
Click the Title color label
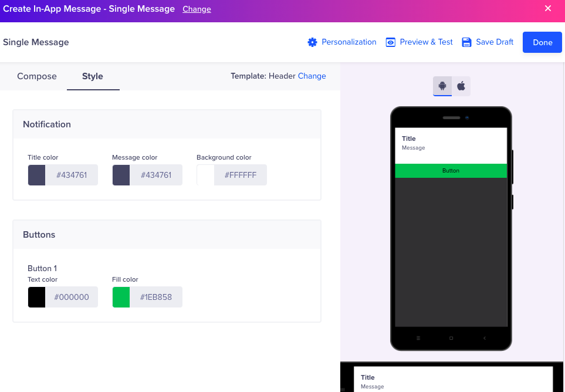tap(43, 157)
